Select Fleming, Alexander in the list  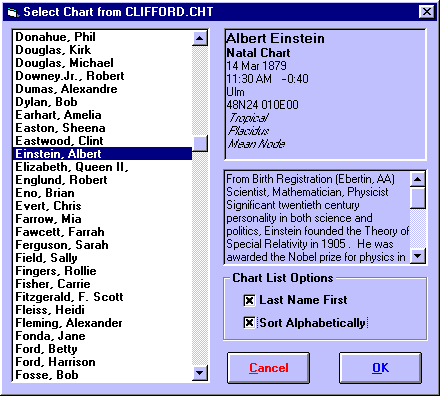coord(102,323)
